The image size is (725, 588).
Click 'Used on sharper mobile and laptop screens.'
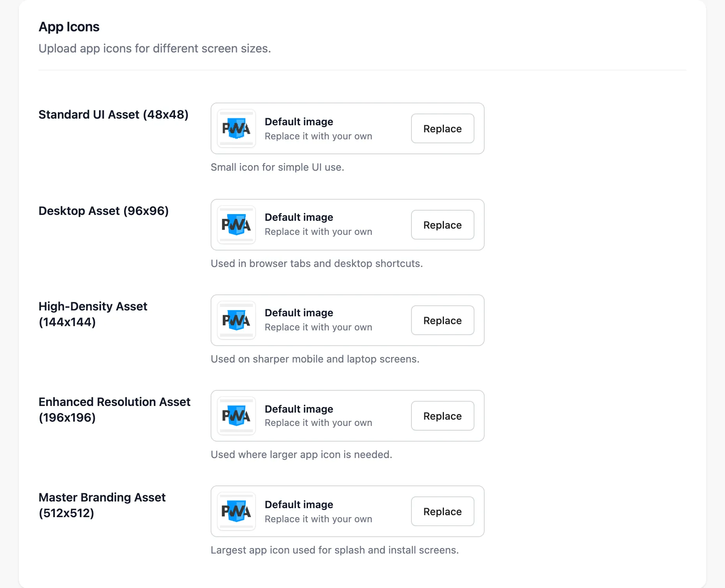315,359
